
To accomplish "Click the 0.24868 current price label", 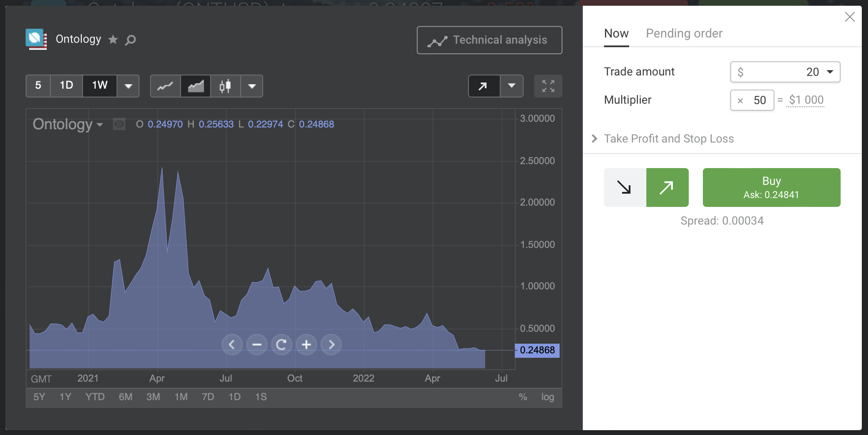I will [537, 350].
